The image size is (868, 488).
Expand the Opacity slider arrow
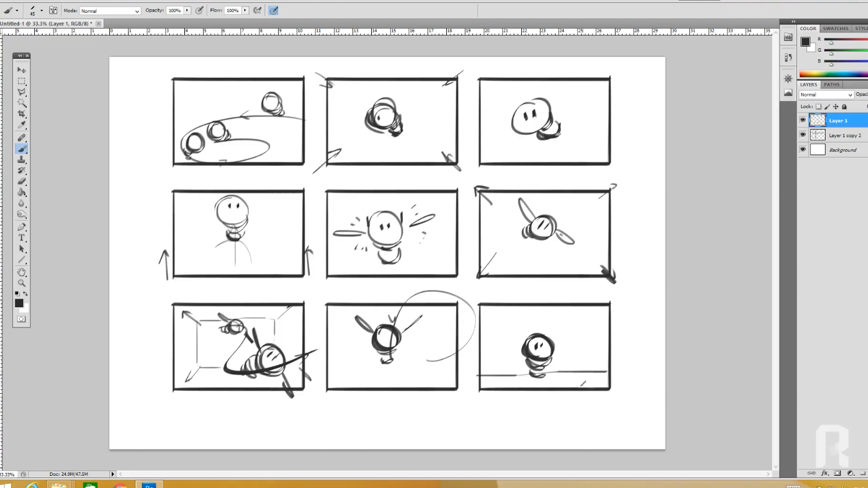tap(187, 10)
